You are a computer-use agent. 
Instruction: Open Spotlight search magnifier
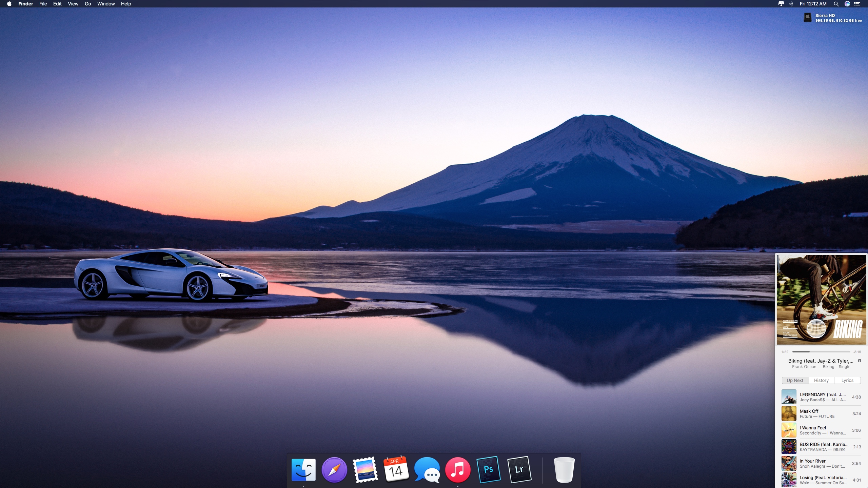click(x=836, y=4)
